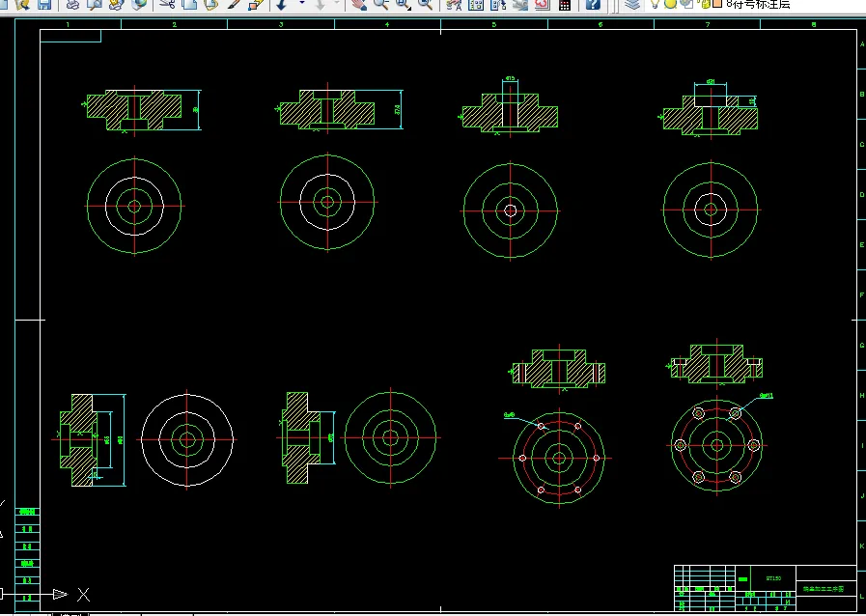Click the current layer's orange color swatch
The width and height of the screenshot is (866, 616).
717,4
